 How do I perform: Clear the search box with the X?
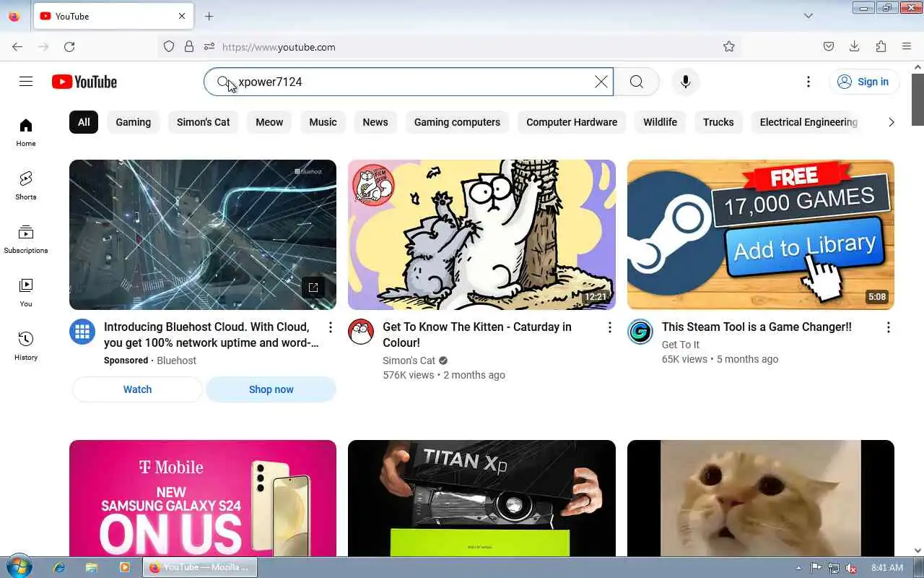(x=601, y=82)
